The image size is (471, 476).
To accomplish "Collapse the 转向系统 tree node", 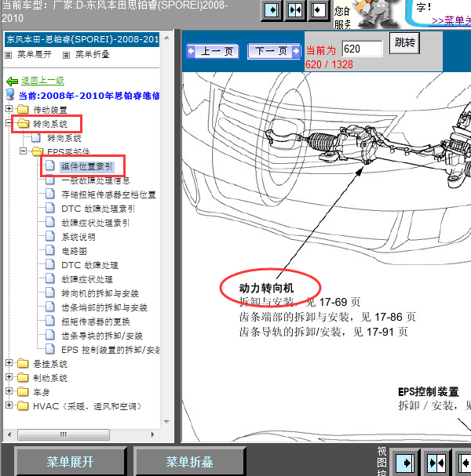I will pyautogui.click(x=9, y=123).
